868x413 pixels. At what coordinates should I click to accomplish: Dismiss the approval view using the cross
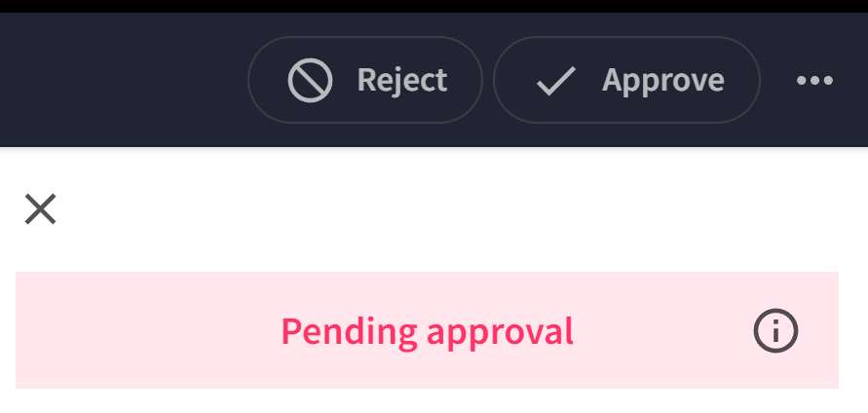[x=40, y=209]
